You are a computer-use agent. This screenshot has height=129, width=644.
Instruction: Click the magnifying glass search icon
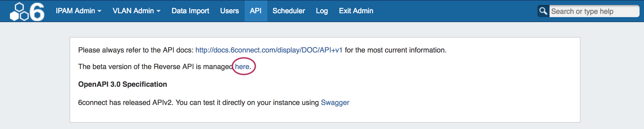point(543,11)
